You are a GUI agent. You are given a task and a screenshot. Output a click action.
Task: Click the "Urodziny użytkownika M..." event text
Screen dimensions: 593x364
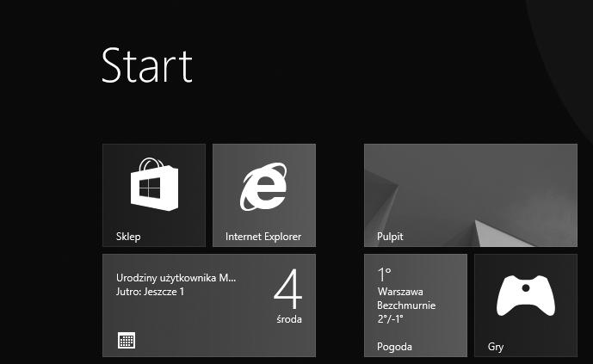(176, 278)
